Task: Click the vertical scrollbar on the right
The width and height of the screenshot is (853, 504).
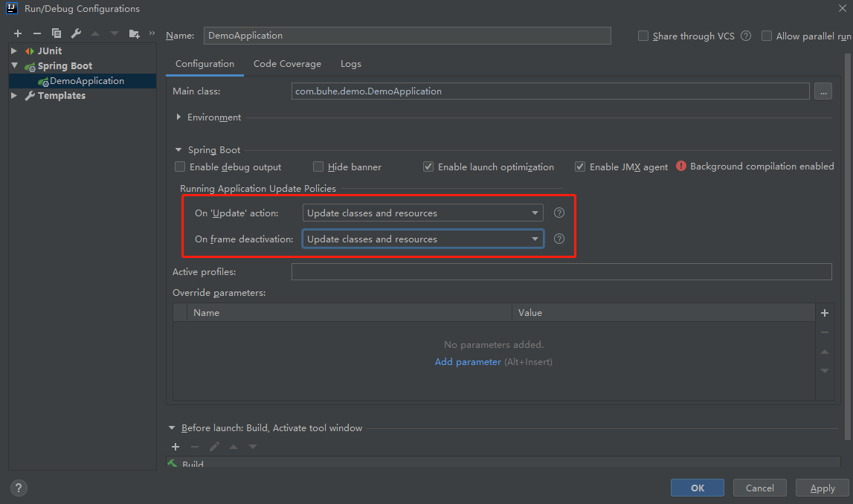Action: 847,247
